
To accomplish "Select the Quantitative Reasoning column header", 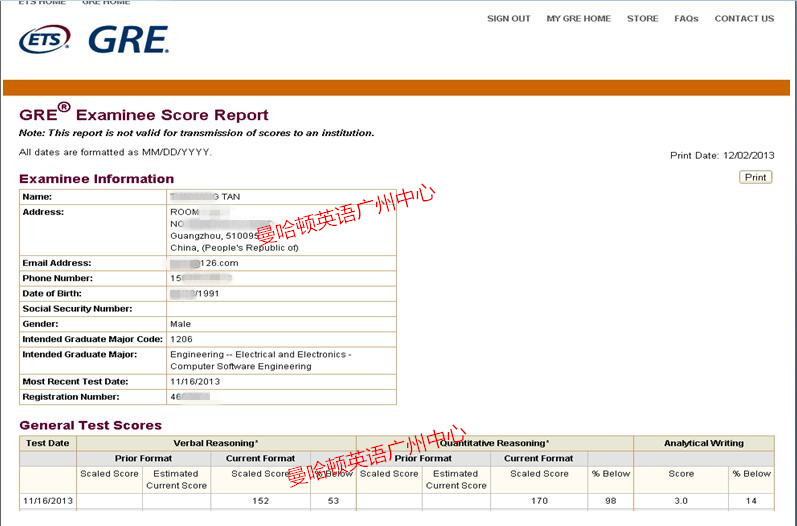I will 494,443.
